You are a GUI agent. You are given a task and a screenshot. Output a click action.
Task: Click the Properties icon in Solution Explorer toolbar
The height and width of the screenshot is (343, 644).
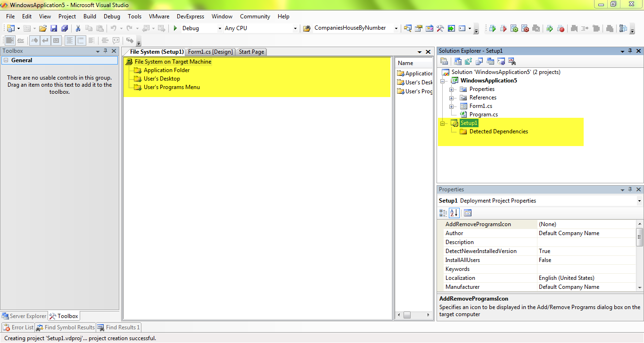(x=444, y=61)
